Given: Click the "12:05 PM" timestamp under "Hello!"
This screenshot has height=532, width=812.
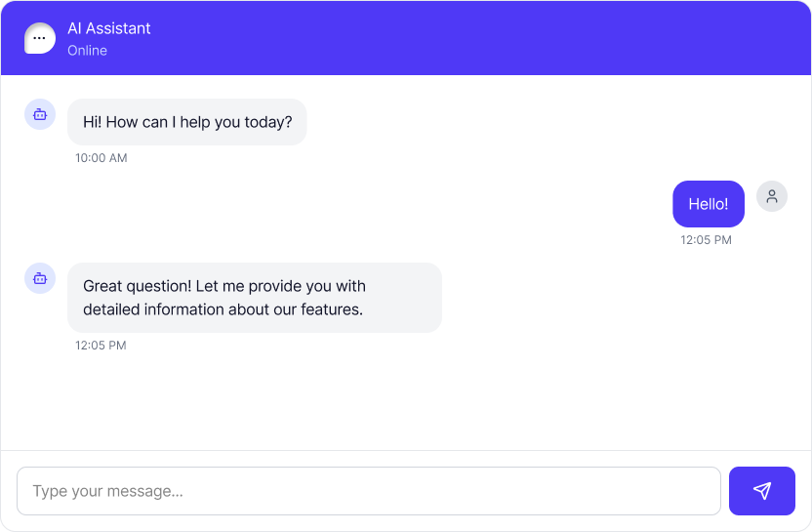Looking at the screenshot, I should point(706,240).
